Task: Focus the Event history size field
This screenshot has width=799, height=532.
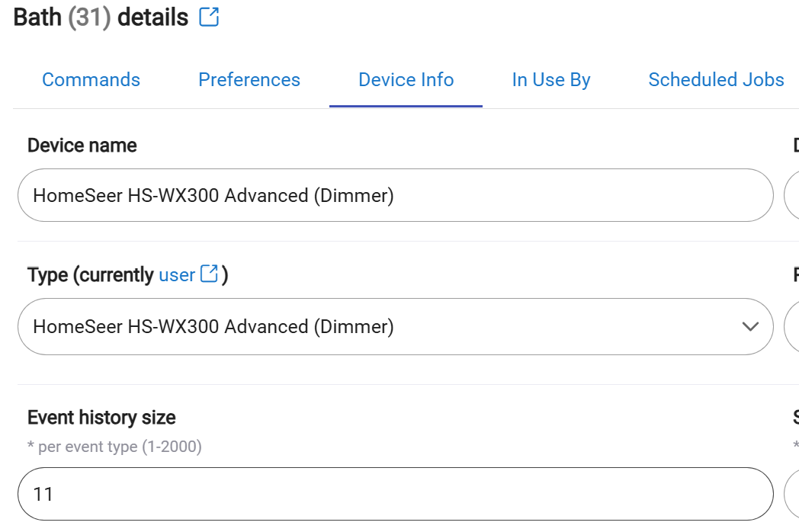Action: (x=396, y=494)
